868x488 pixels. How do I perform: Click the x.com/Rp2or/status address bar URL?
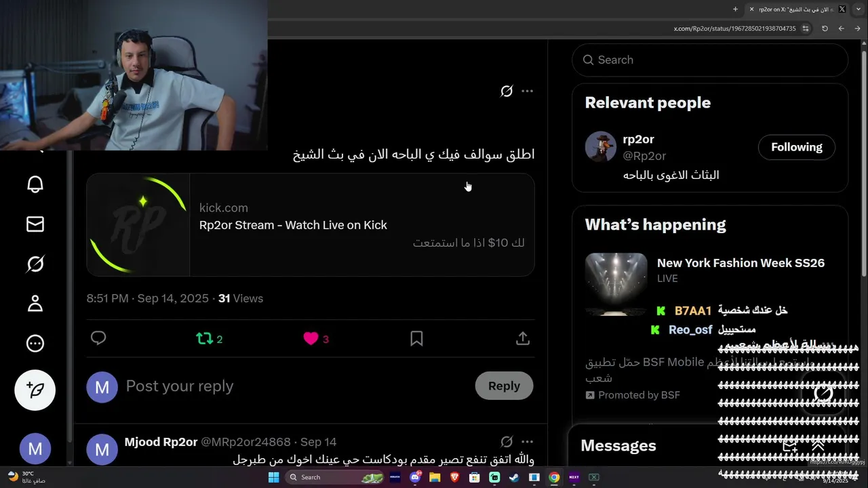[734, 28]
